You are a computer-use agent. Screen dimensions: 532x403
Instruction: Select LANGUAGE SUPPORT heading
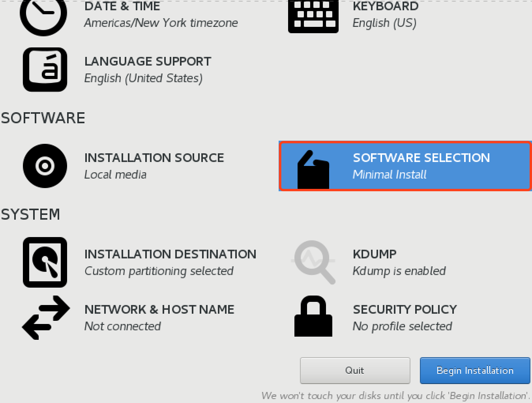point(148,61)
